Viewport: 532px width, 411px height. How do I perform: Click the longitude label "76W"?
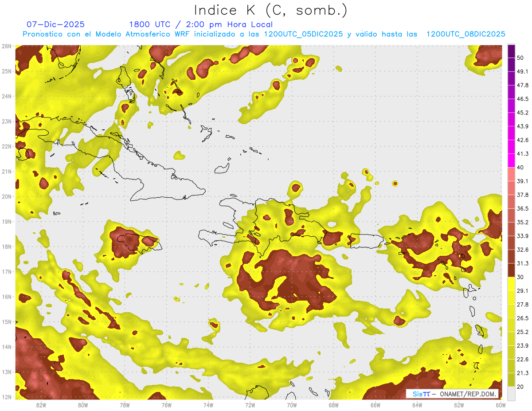coord(167,405)
